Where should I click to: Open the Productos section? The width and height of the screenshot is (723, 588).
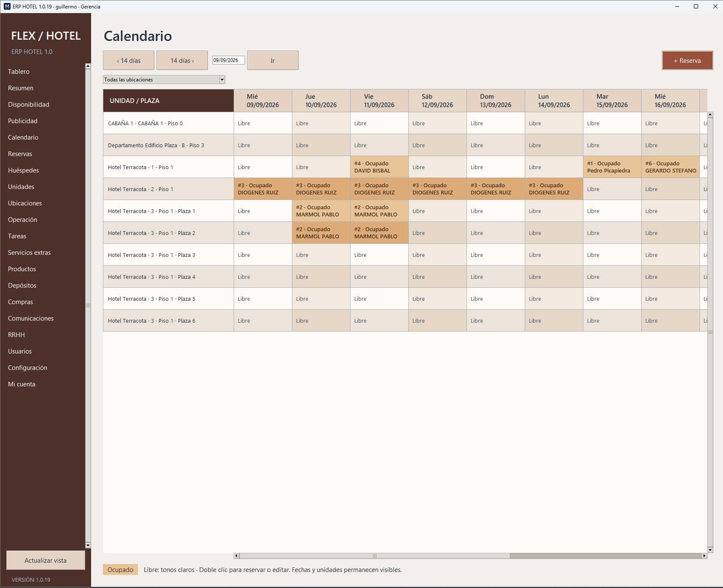click(22, 269)
